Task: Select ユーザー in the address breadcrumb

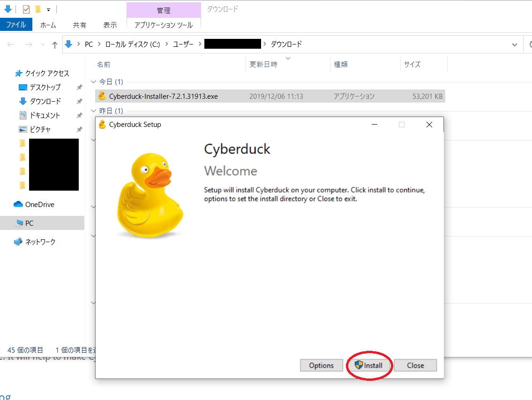Action: pos(183,44)
